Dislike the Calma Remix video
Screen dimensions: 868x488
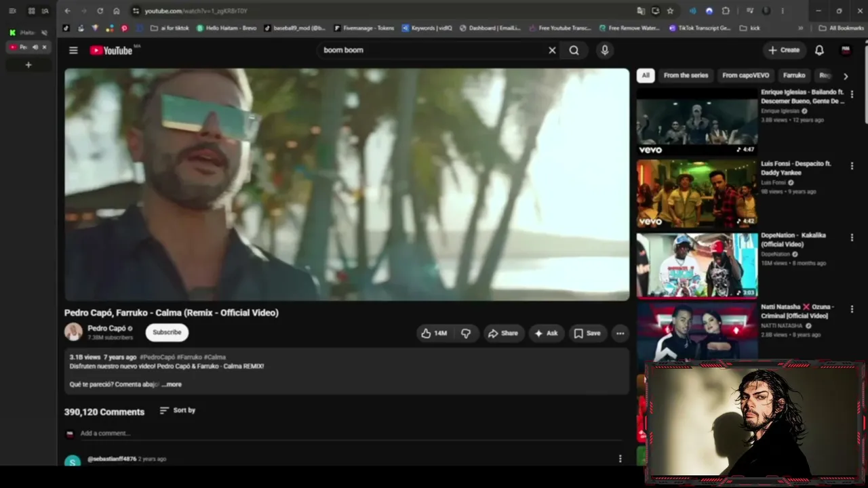466,333
